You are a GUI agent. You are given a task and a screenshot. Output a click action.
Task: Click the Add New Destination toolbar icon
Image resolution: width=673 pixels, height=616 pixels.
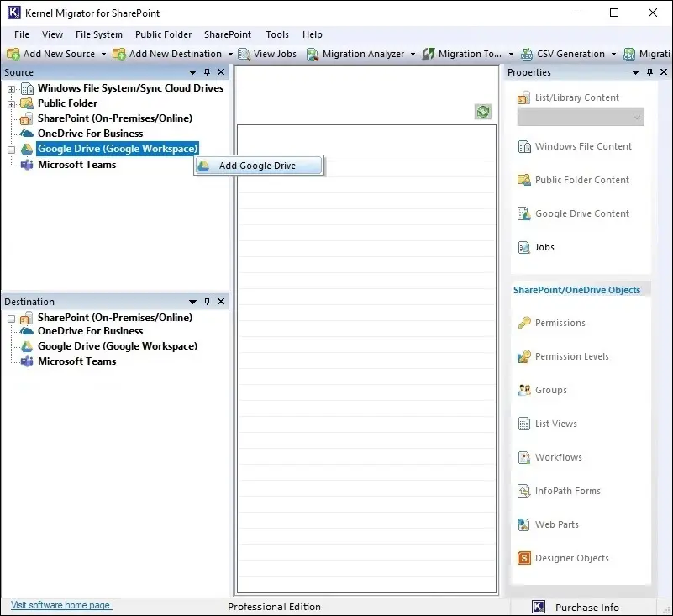tap(119, 54)
